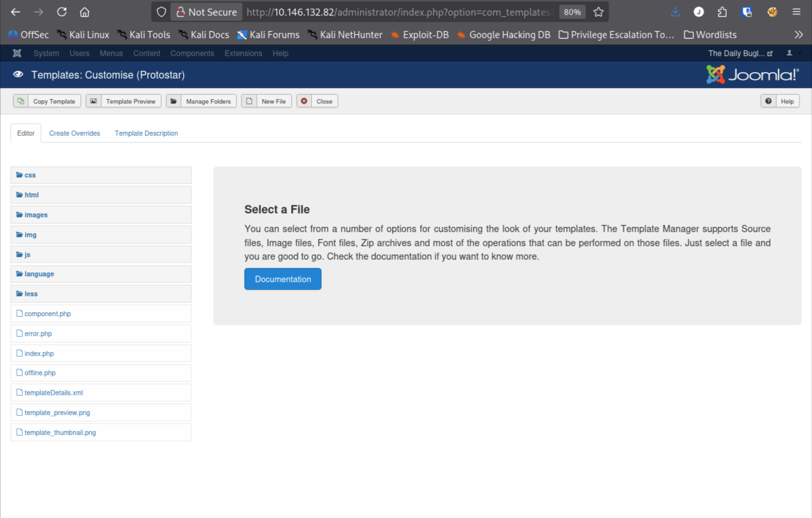This screenshot has height=518, width=812.
Task: Open the Downloads panel arrow
Action: pyautogui.click(x=675, y=12)
